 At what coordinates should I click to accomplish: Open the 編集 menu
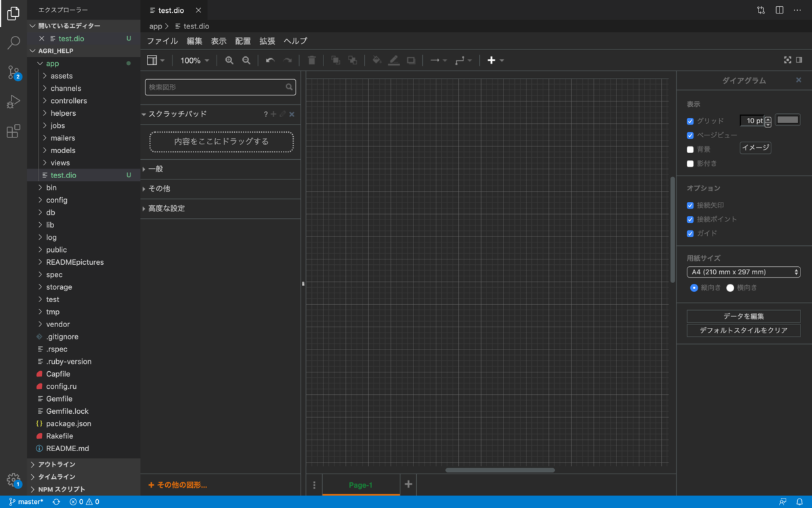pyautogui.click(x=194, y=41)
